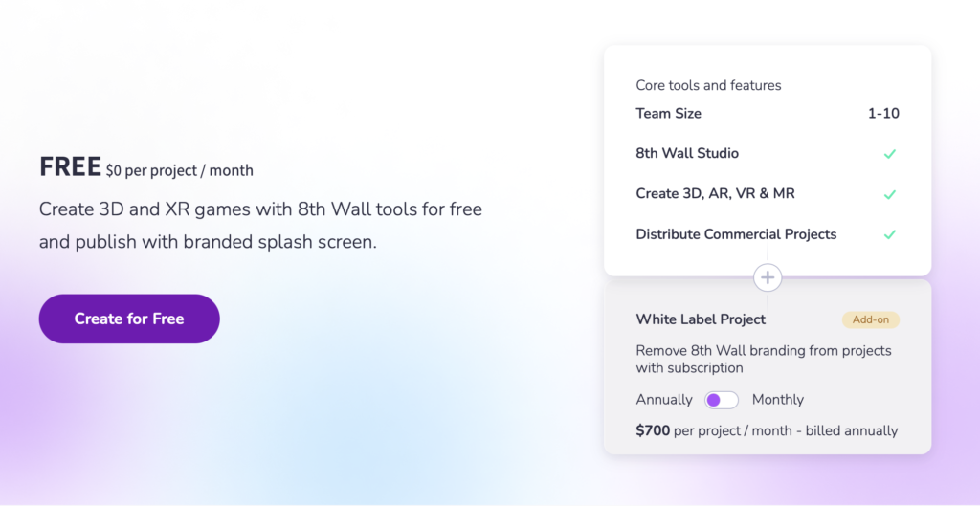This screenshot has height=506, width=980.
Task: Click the Core tools and features heading
Action: click(x=708, y=86)
